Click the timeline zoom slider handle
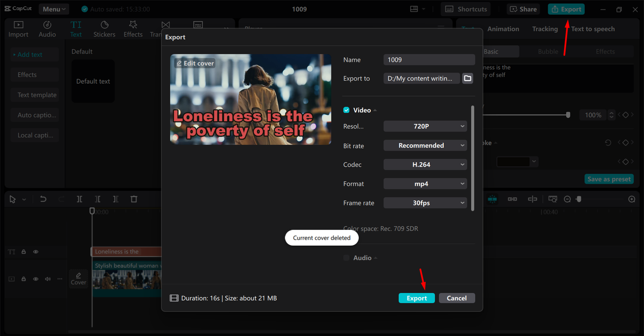644x336 pixels. pos(579,199)
